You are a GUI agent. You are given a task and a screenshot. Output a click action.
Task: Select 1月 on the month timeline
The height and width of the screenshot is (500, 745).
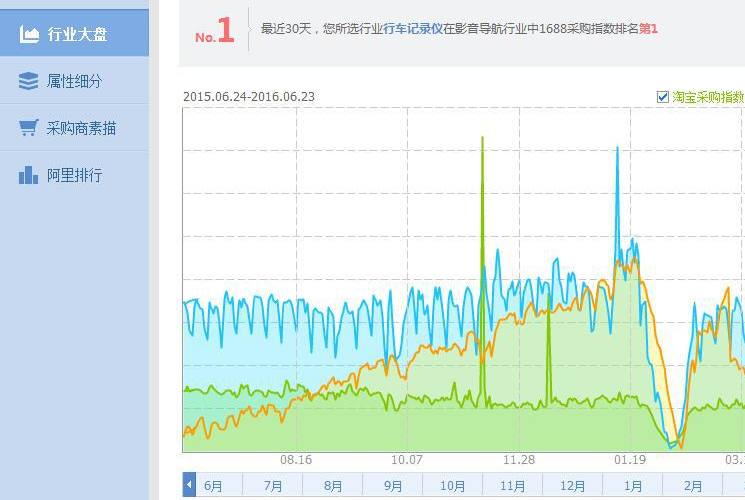(x=632, y=486)
